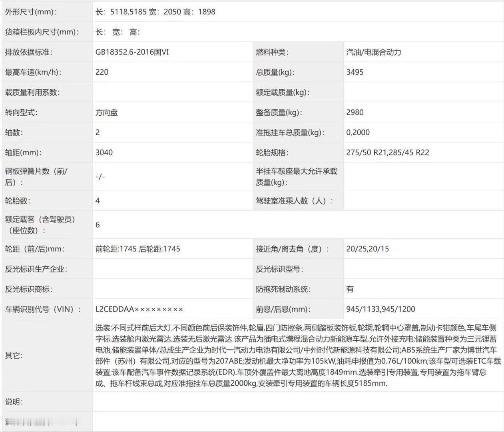Click the 货箱栏板内尺寸(mm) label
504x432 pixels.
coord(42,32)
